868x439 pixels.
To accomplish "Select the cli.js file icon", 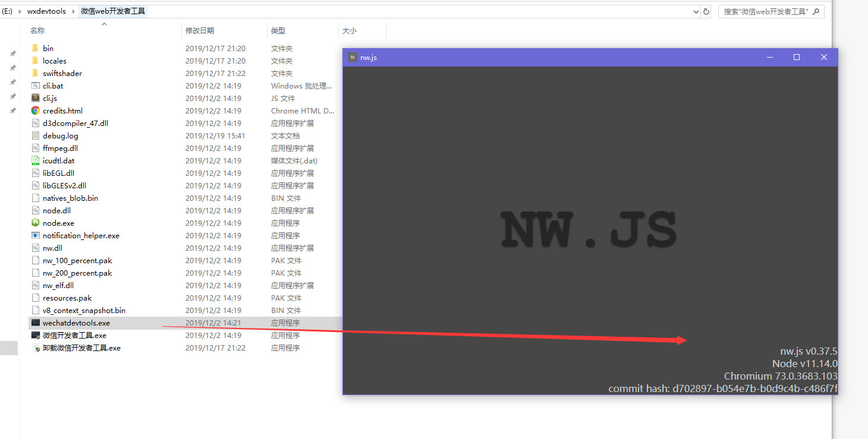I will [x=35, y=98].
